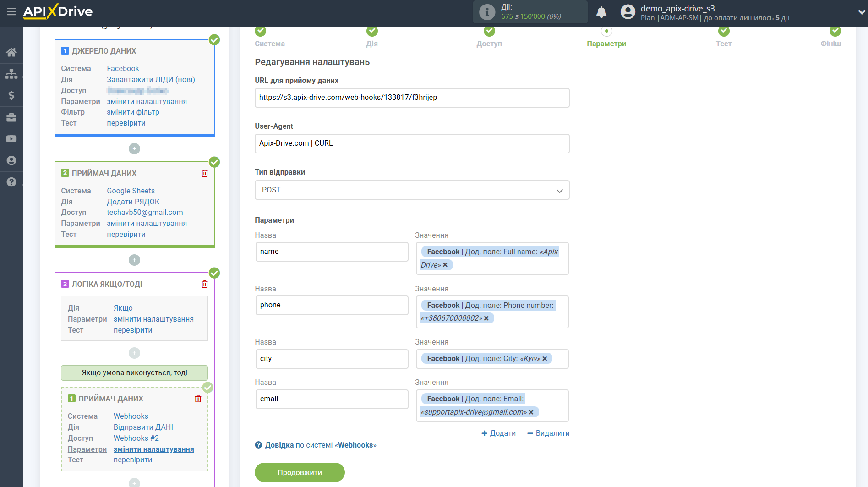
Task: Delete the Google Sheets data receiver block
Action: (205, 173)
